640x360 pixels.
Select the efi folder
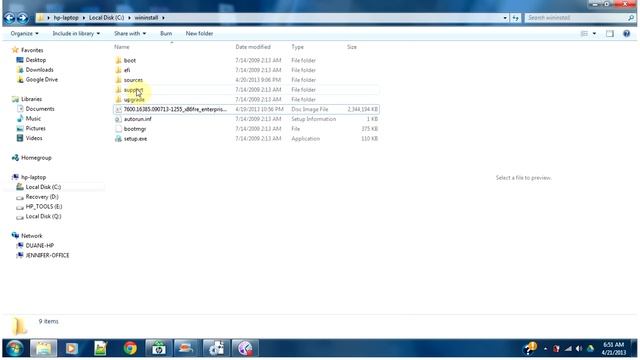tap(127, 70)
